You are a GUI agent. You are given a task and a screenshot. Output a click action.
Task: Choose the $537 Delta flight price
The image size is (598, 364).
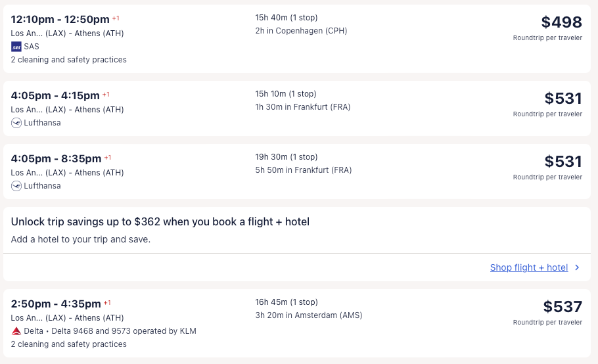(x=563, y=307)
